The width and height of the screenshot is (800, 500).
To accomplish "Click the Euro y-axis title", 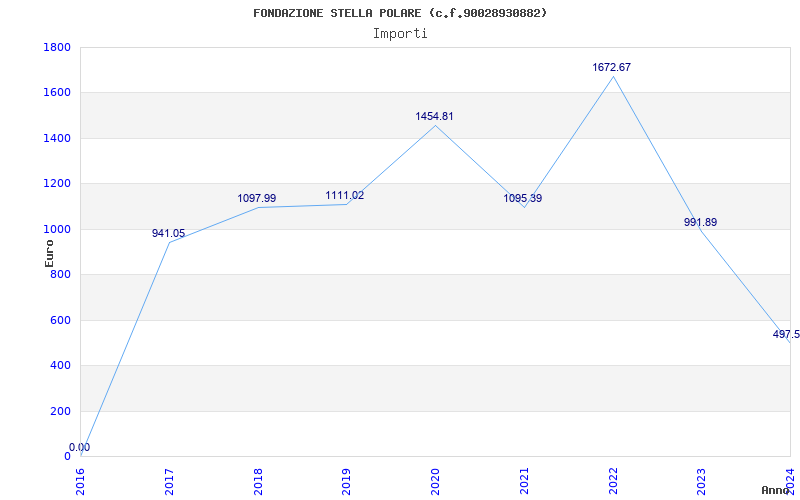I will pyautogui.click(x=49, y=254).
